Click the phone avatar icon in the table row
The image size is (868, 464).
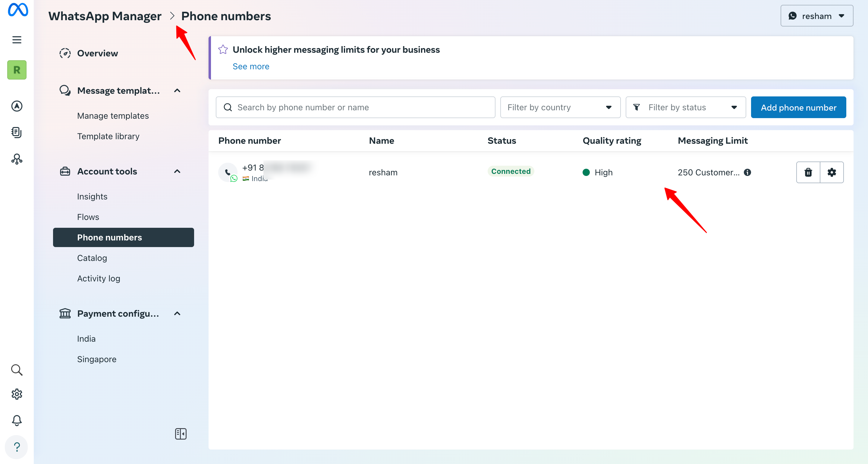[228, 172]
